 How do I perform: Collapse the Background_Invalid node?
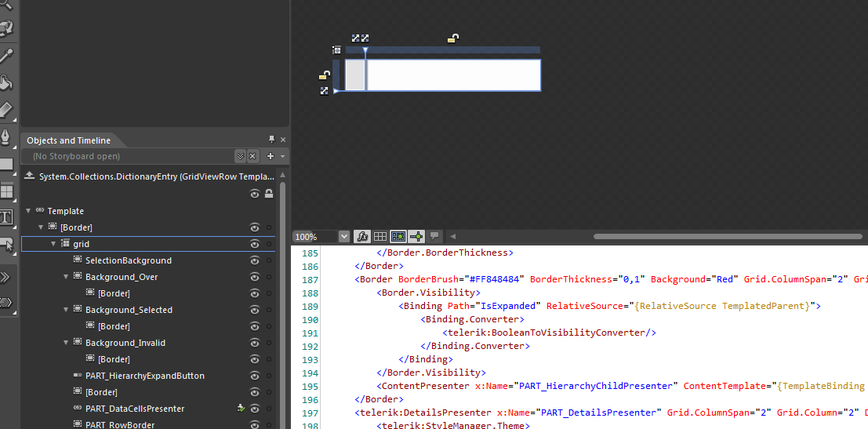66,343
